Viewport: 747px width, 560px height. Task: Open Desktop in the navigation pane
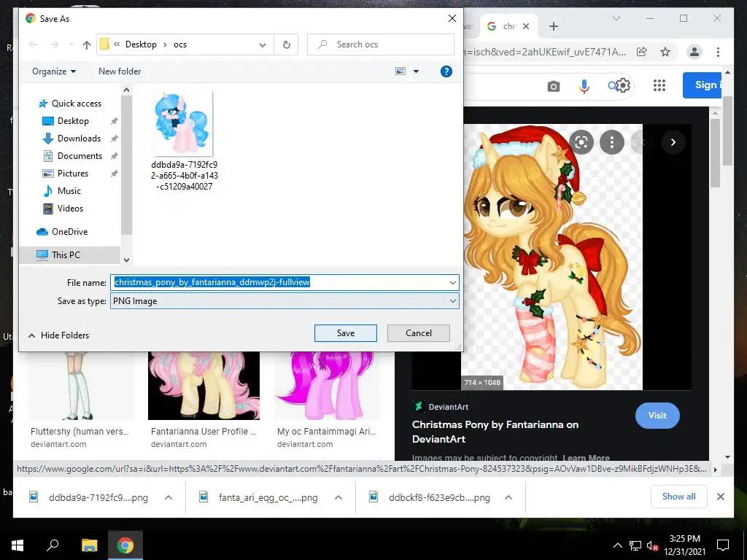pos(73,121)
